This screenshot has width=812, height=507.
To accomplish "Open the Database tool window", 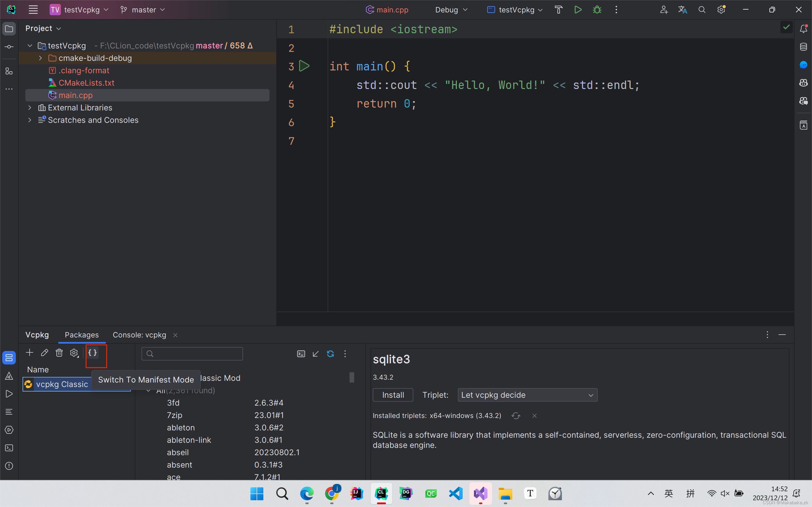I will pyautogui.click(x=804, y=47).
